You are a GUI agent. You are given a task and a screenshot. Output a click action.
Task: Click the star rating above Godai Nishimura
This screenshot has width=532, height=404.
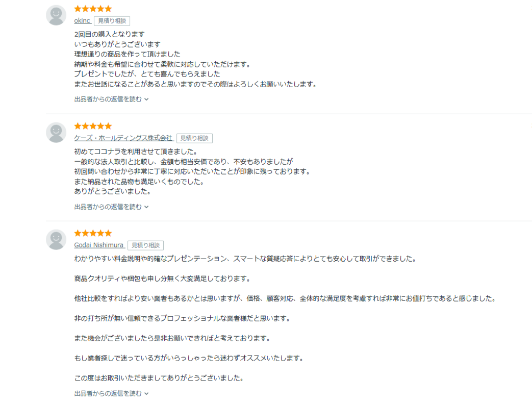point(93,233)
